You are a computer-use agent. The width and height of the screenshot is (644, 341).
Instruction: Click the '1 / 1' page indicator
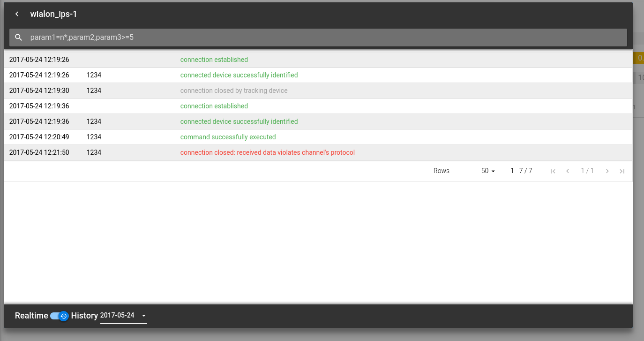point(587,171)
